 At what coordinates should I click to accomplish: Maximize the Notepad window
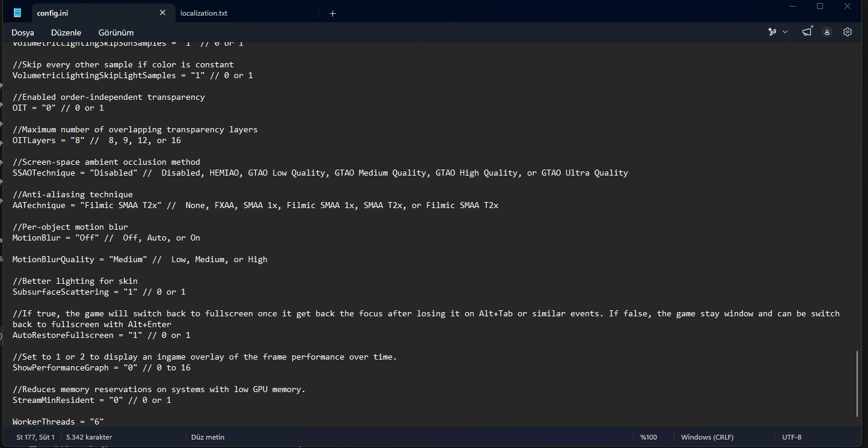tap(820, 6)
